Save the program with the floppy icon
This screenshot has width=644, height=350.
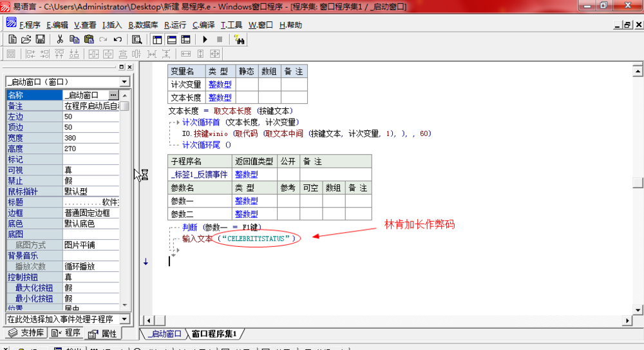40,39
